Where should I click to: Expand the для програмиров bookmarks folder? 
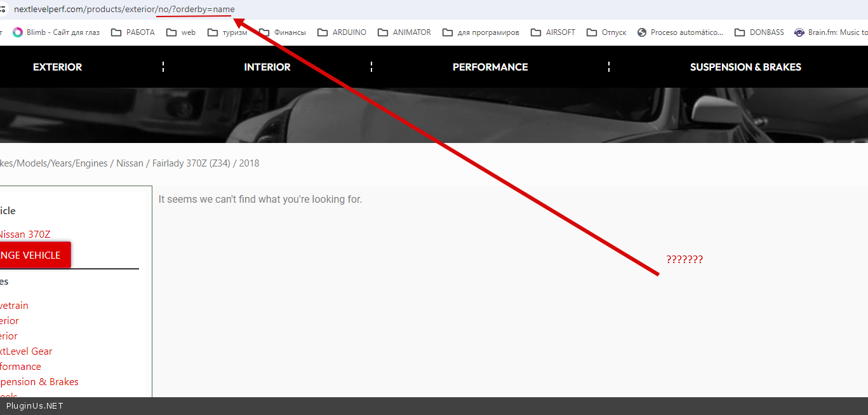pyautogui.click(x=481, y=32)
